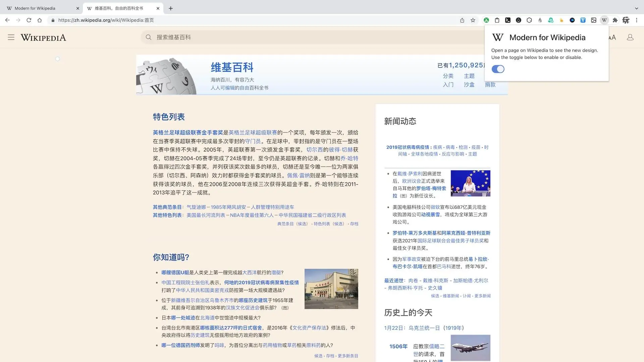Click the site lock security icon
Screen dimensions: 644x362
(x=53, y=20)
